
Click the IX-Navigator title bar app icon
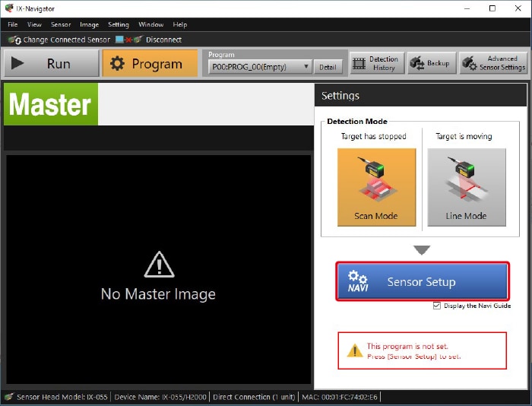[x=8, y=8]
